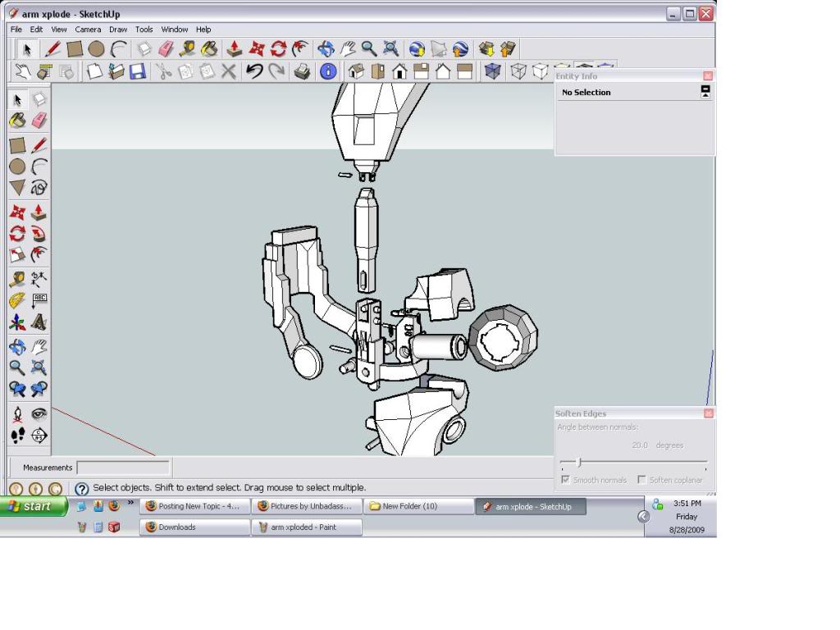This screenshot has height=630, width=840.
Task: Switch to Iso view house icon
Action: click(356, 71)
